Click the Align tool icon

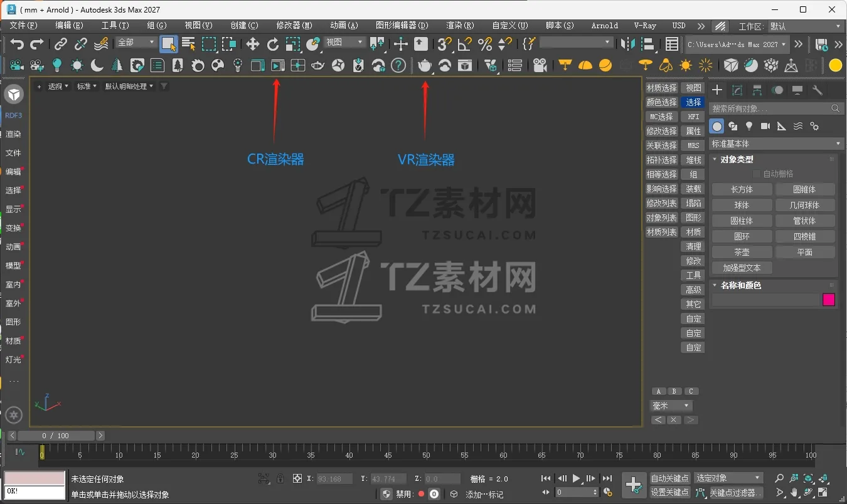coord(648,43)
